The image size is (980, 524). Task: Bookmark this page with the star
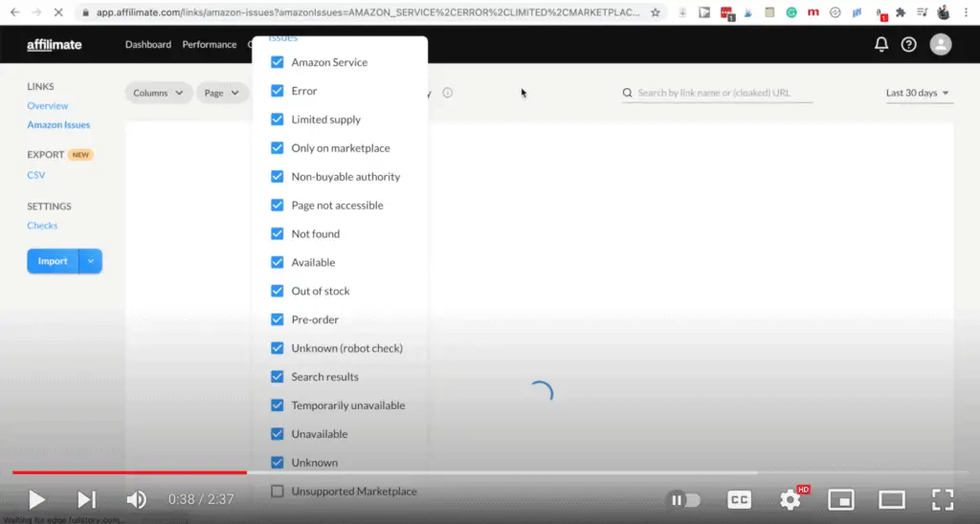(x=655, y=11)
